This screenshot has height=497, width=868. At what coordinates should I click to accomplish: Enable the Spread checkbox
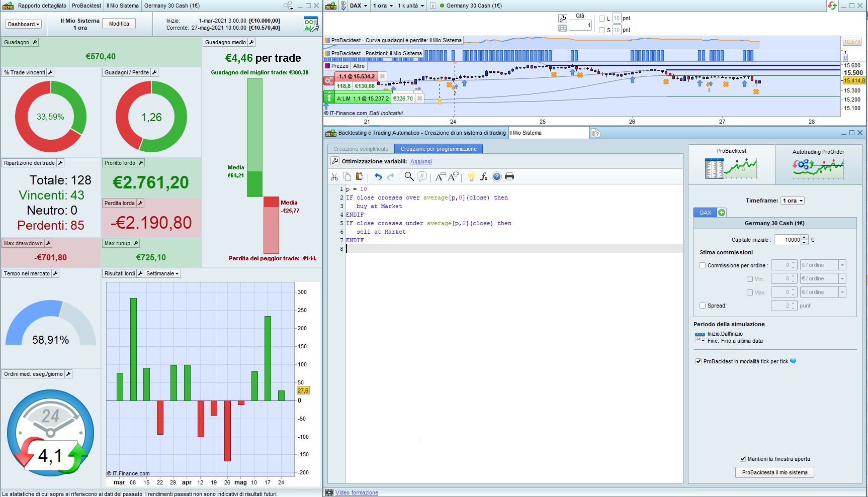703,306
